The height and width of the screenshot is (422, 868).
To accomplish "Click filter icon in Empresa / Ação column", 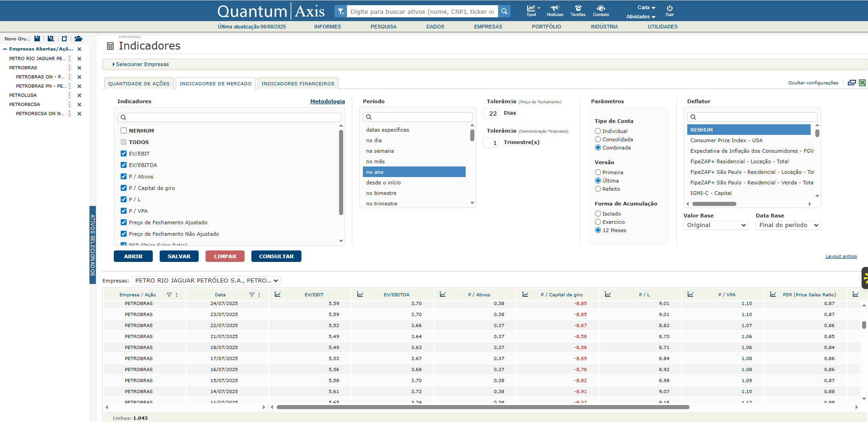I will coord(169,294).
